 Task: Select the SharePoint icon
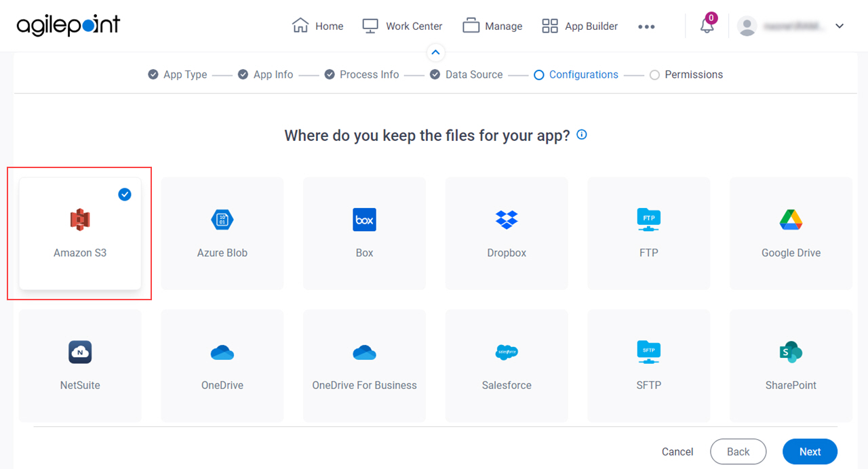[791, 352]
